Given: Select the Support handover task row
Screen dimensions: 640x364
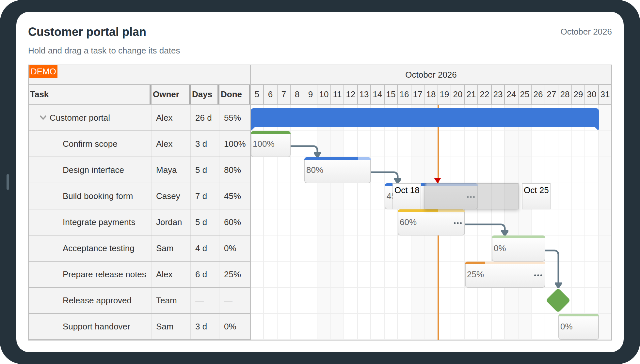Looking at the screenshot, I should click(x=139, y=326).
